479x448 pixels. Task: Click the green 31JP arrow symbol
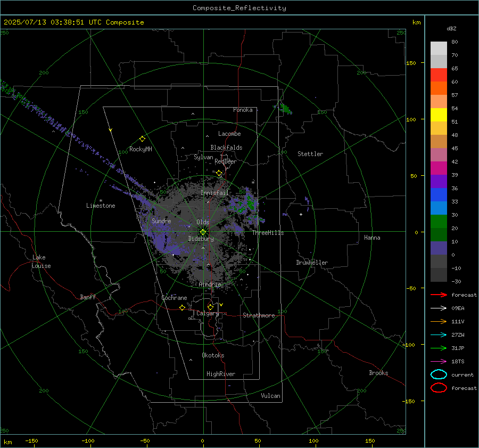point(439,348)
